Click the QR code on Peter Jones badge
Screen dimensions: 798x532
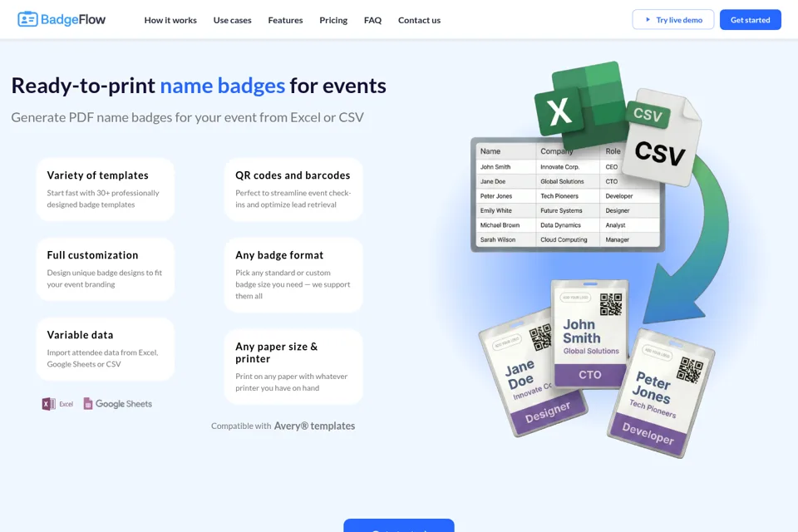(x=690, y=370)
